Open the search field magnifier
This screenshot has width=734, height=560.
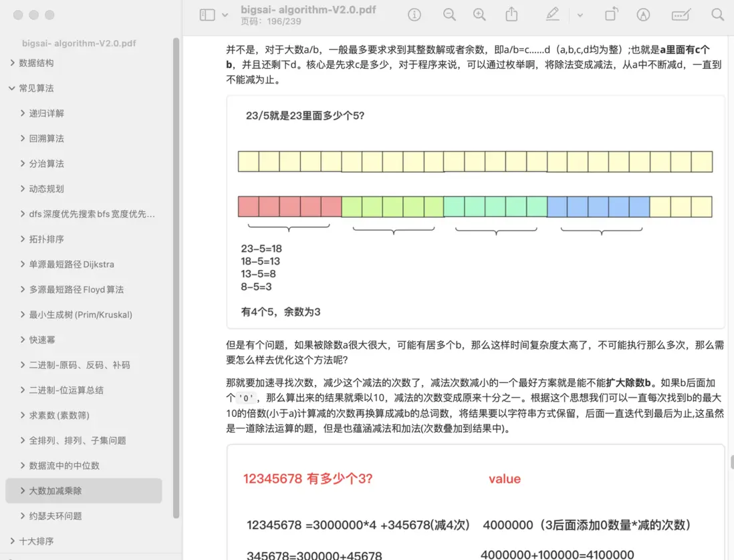(717, 15)
